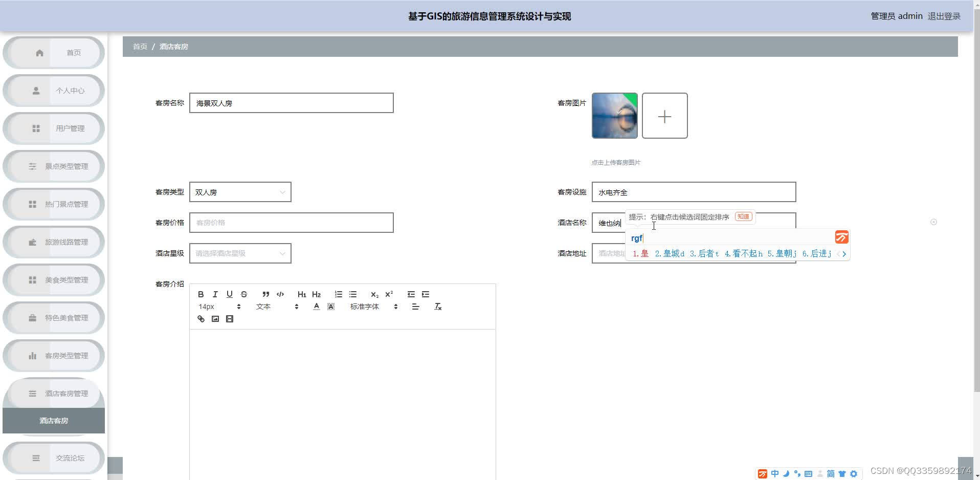The image size is (980, 480).
Task: Click the clear icon right of 酒店名称
Action: click(x=933, y=222)
